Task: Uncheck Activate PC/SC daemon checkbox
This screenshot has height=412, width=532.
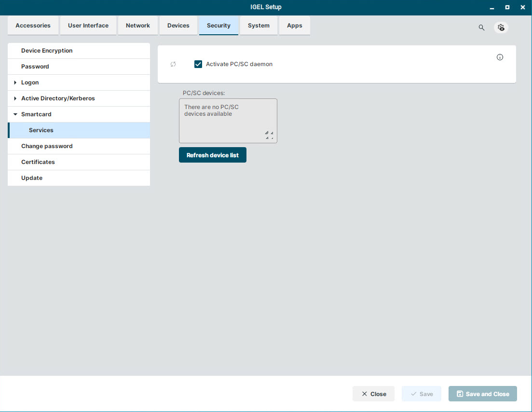Action: click(198, 64)
